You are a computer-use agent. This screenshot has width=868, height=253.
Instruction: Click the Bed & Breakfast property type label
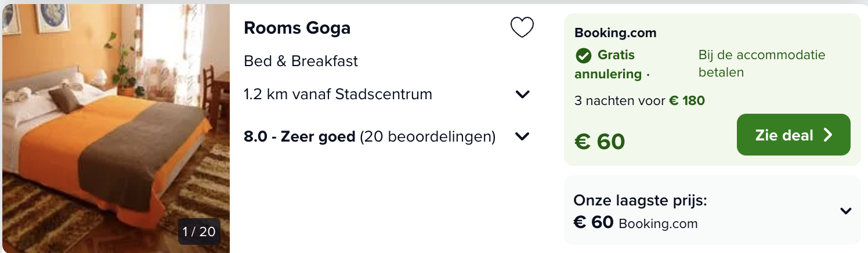pyautogui.click(x=301, y=61)
